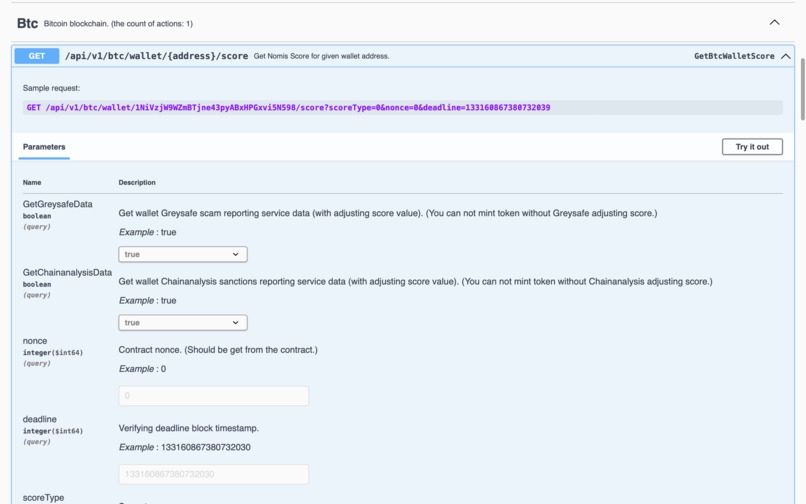Image resolution: width=806 pixels, height=504 pixels.
Task: Click the 'Get Nomis Score for given wallet address' summary
Action: [321, 56]
